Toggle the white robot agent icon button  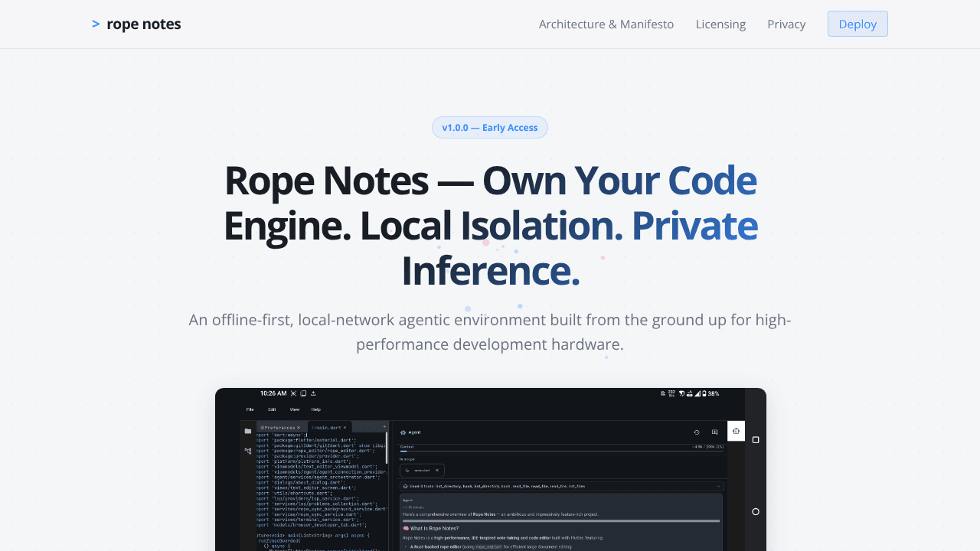click(736, 431)
